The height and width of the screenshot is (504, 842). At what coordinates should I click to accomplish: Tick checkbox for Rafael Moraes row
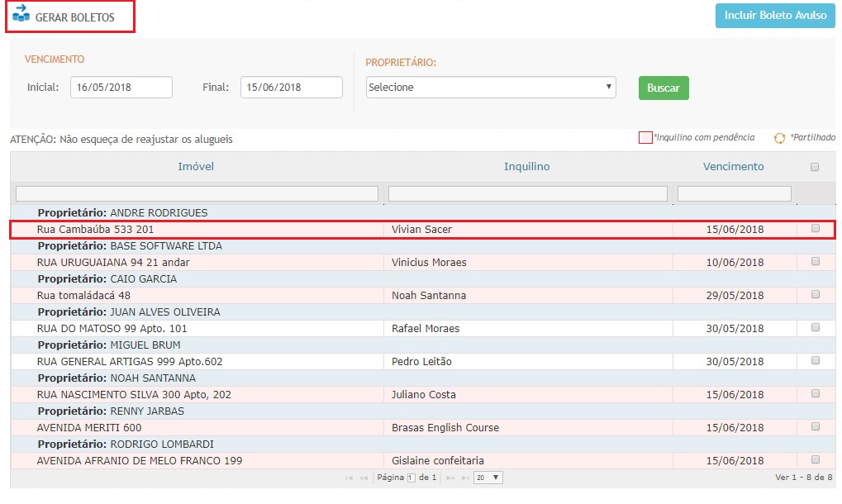[x=816, y=327]
